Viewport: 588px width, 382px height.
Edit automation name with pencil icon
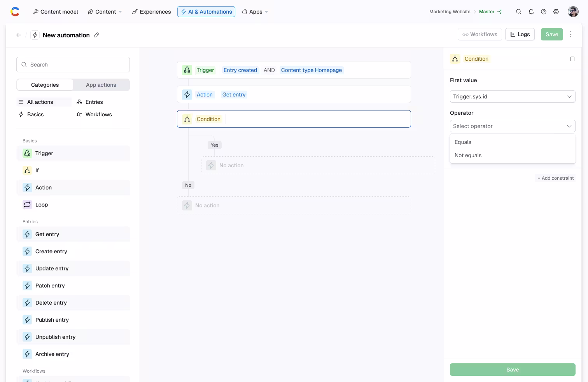pyautogui.click(x=96, y=35)
